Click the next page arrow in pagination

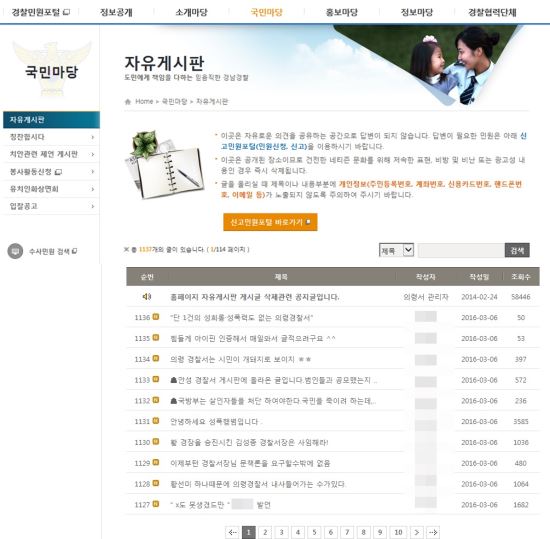coord(417,532)
